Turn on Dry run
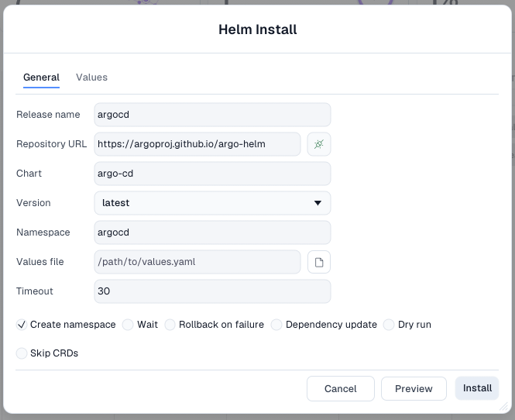This screenshot has width=515, height=420. point(389,325)
